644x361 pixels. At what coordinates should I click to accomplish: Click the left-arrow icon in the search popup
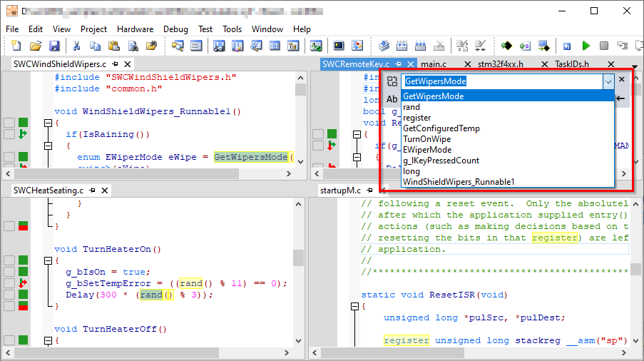pyautogui.click(x=620, y=98)
